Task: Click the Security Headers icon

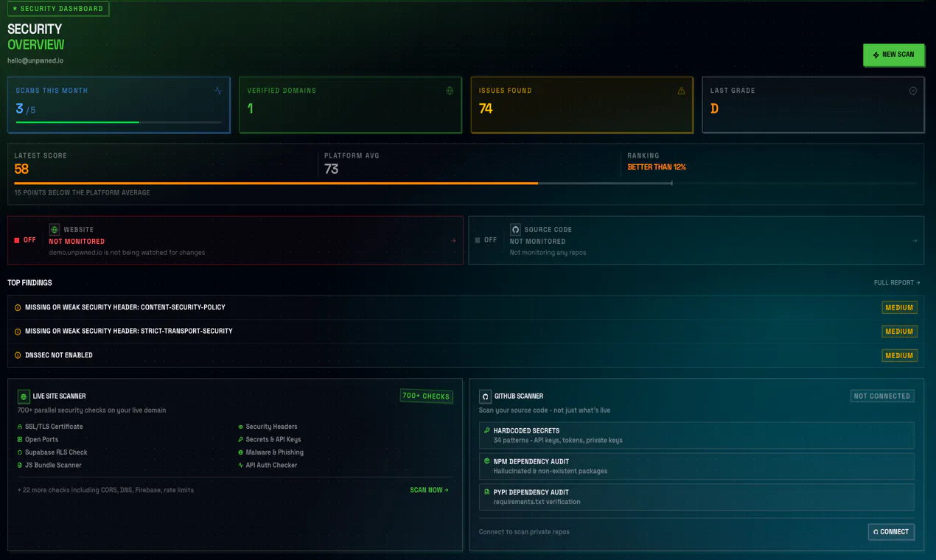Action: (x=240, y=427)
